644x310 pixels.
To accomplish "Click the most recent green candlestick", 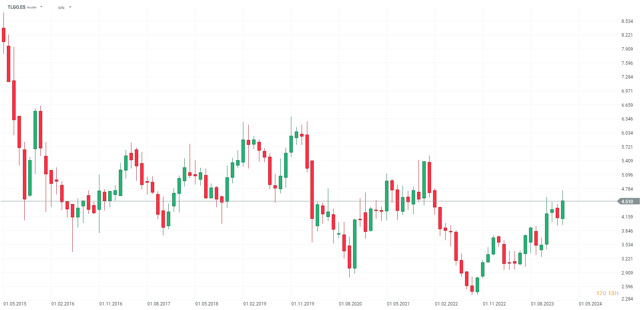I will click(563, 210).
